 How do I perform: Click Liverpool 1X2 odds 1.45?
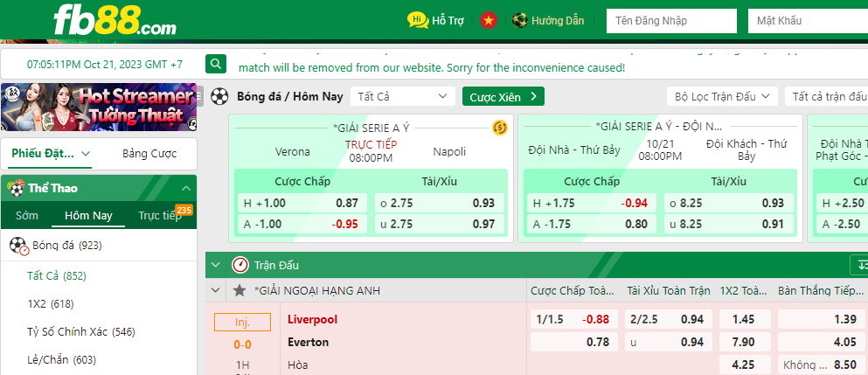tap(744, 319)
